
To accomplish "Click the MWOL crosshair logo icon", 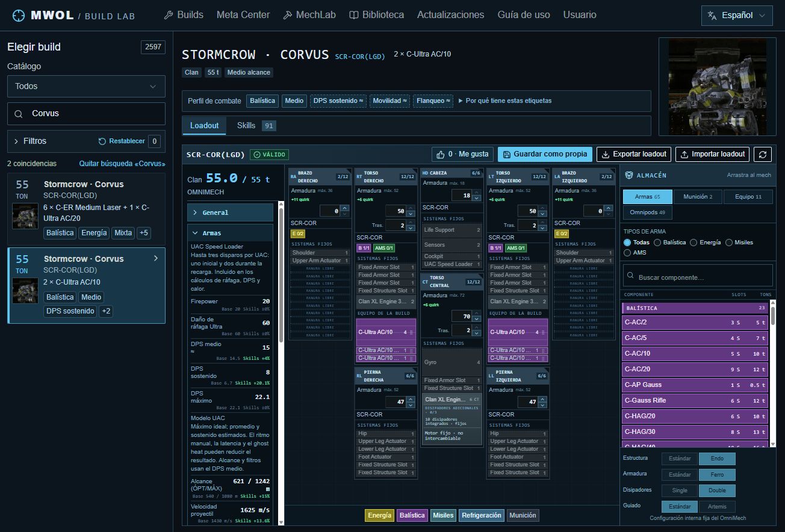I will click(x=19, y=15).
